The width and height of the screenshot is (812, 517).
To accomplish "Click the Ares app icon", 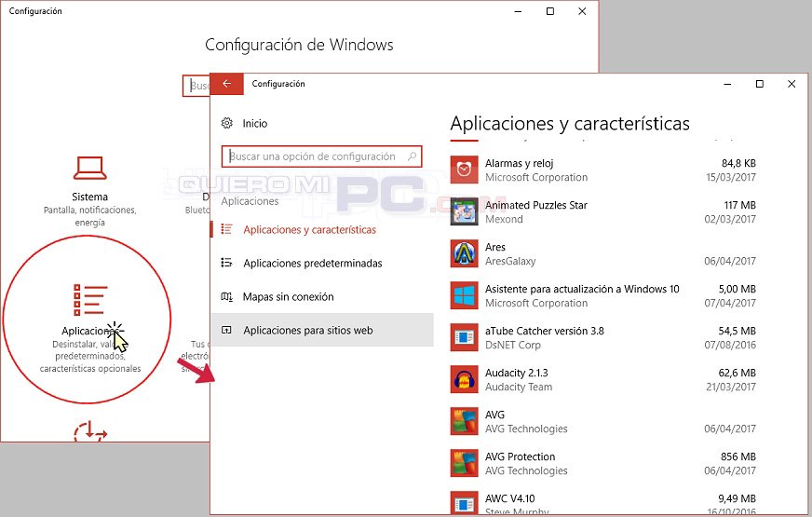I will coord(464,253).
